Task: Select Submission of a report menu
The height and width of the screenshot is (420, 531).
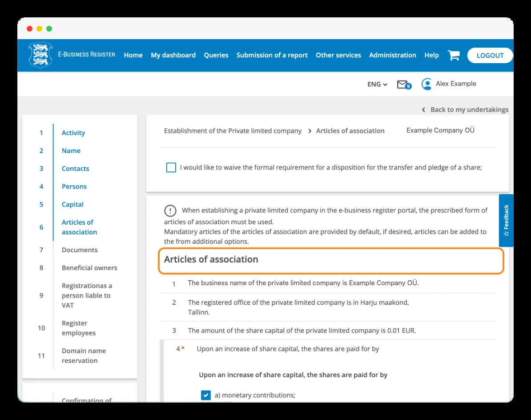Action: click(x=272, y=55)
